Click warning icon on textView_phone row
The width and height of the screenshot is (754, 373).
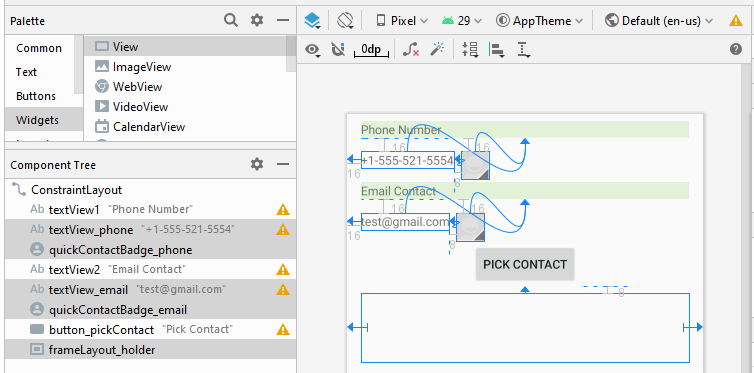[283, 230]
